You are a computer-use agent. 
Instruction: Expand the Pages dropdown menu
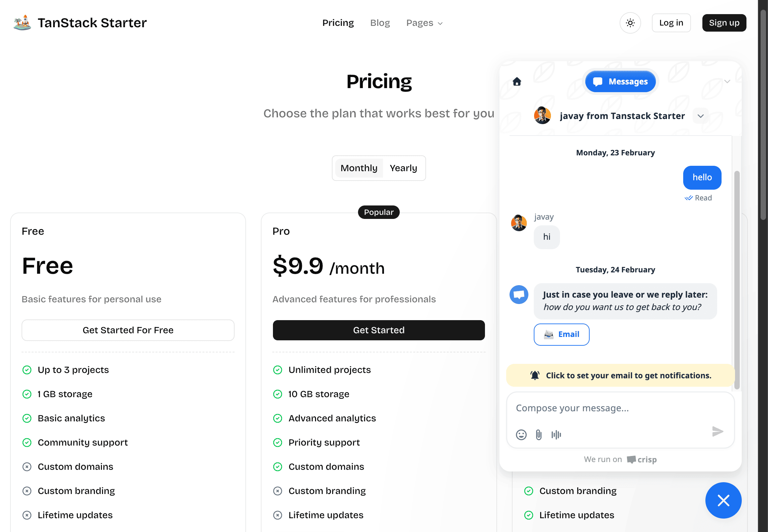click(424, 23)
